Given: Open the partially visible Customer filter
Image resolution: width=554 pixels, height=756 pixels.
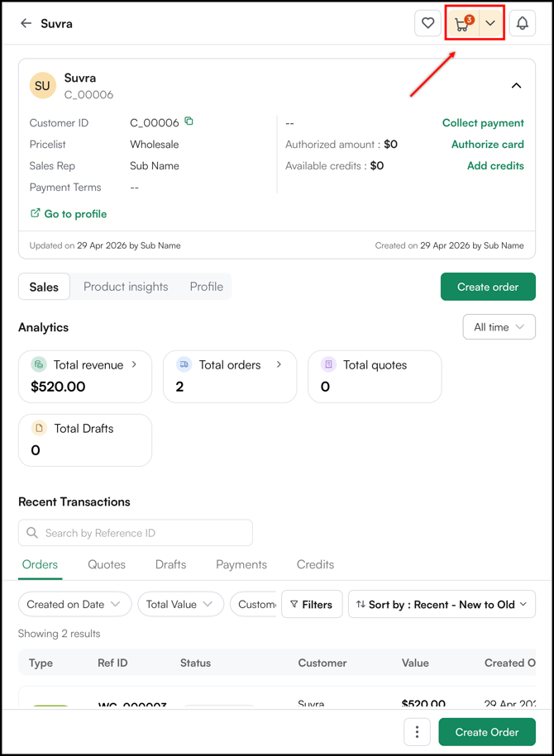Looking at the screenshot, I should coord(253,604).
